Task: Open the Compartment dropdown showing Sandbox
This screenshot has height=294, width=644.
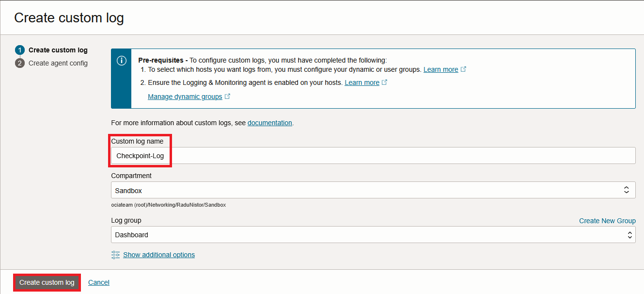Action: tap(373, 190)
